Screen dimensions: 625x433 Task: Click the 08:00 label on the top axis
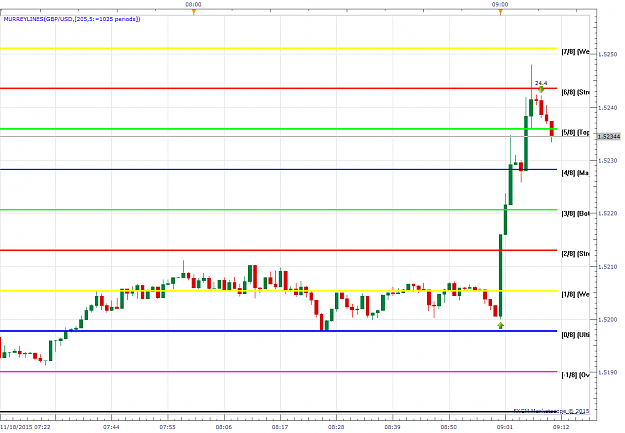(x=193, y=4)
